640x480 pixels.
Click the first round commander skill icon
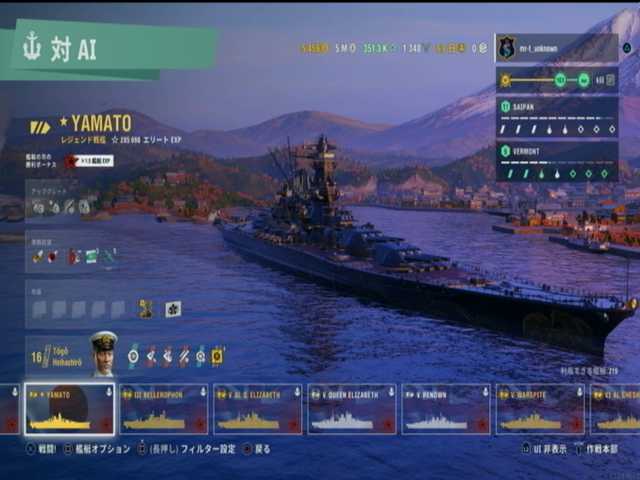(x=133, y=357)
